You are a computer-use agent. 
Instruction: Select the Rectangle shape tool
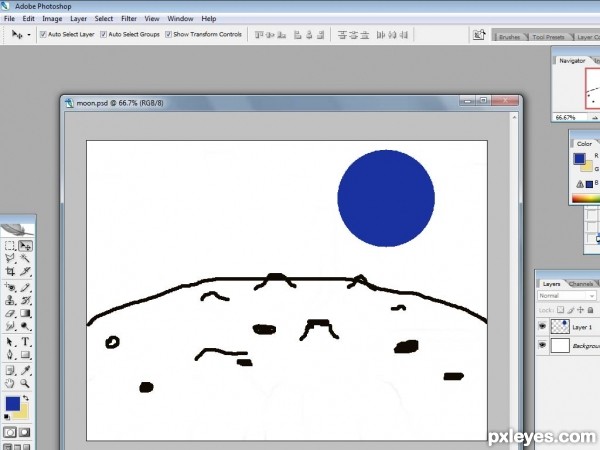pos(25,355)
